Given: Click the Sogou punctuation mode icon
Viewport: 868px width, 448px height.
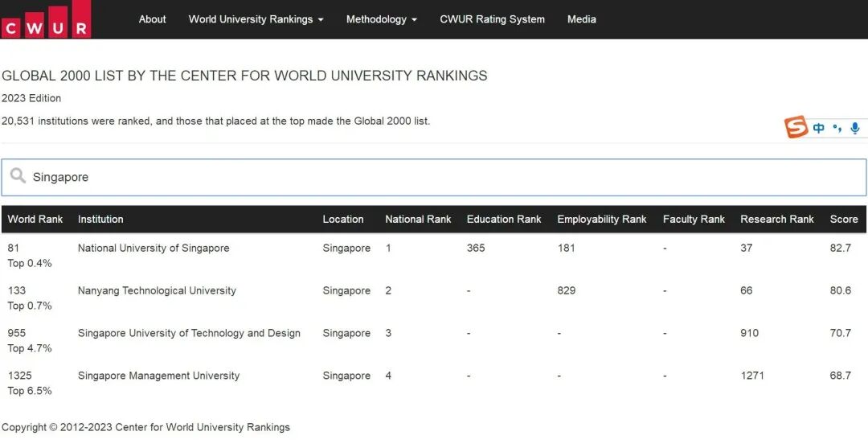Looking at the screenshot, I should [x=837, y=128].
